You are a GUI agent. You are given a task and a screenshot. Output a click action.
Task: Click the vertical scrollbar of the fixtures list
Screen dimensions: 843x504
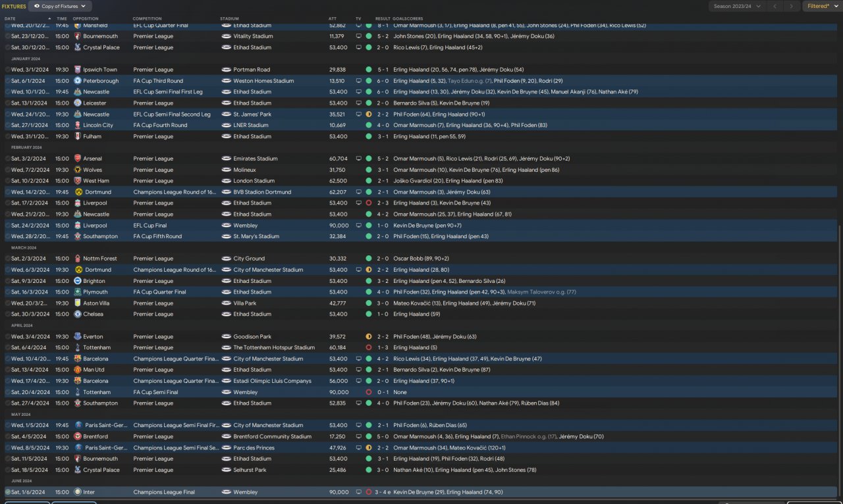click(x=840, y=362)
